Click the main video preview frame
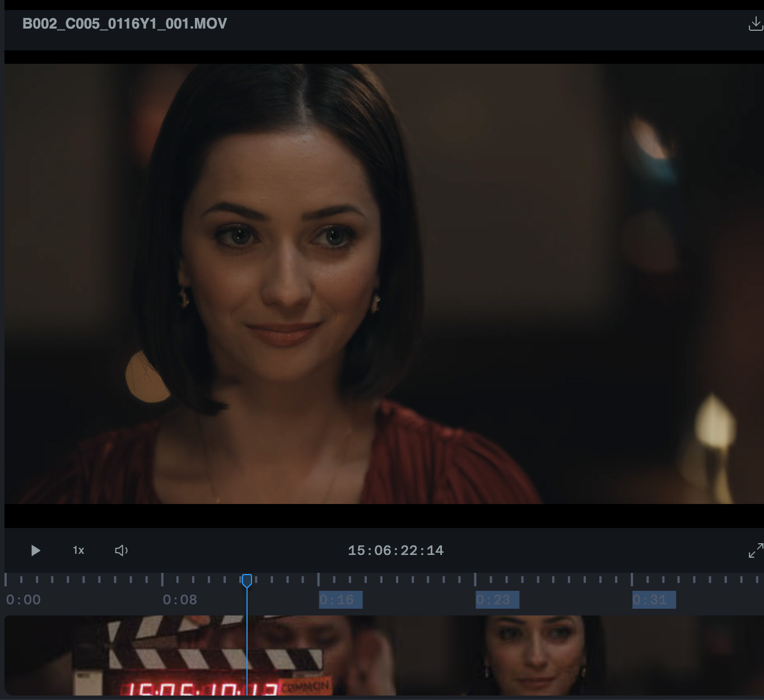Image resolution: width=764 pixels, height=700 pixels. point(383,283)
